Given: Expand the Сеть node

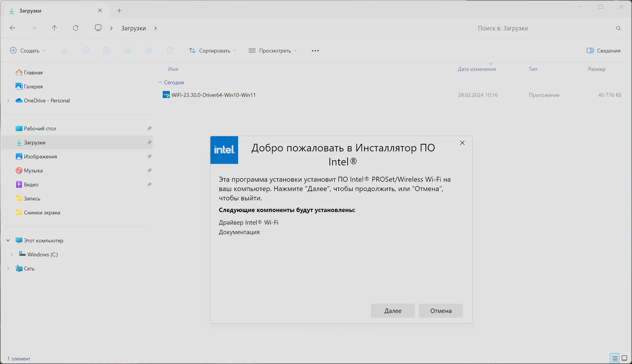Looking at the screenshot, I should [8, 268].
